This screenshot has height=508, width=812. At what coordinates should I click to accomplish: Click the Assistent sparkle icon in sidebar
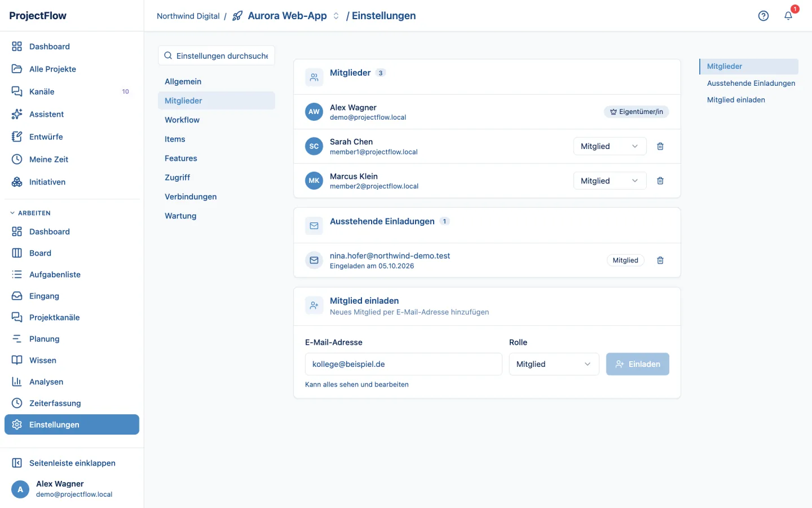[17, 114]
